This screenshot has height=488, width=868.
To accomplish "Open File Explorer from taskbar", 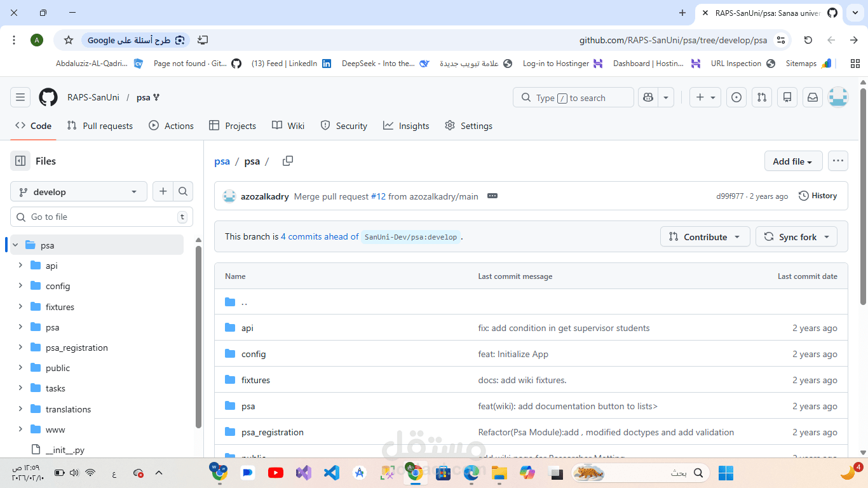I will 499,473.
